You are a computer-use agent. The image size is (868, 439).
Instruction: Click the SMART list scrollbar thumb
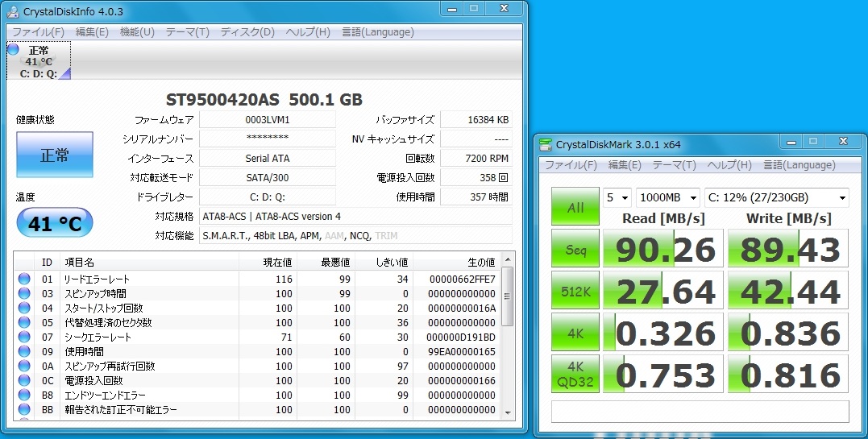508,296
